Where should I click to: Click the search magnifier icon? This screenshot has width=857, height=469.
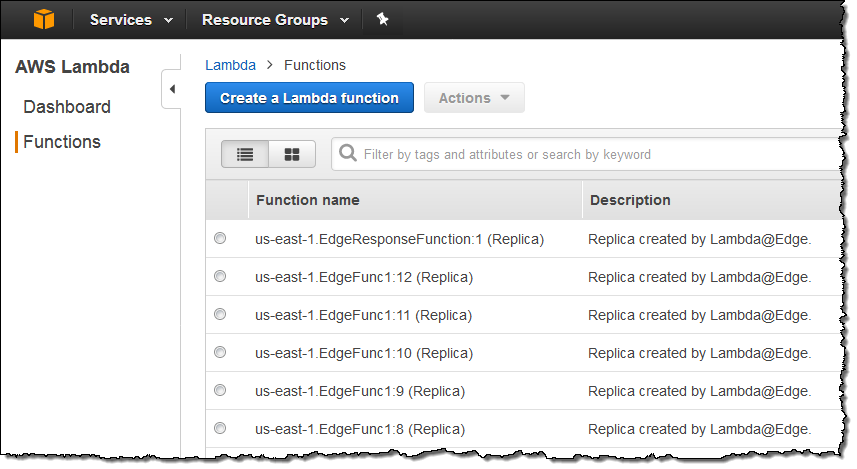pos(348,154)
